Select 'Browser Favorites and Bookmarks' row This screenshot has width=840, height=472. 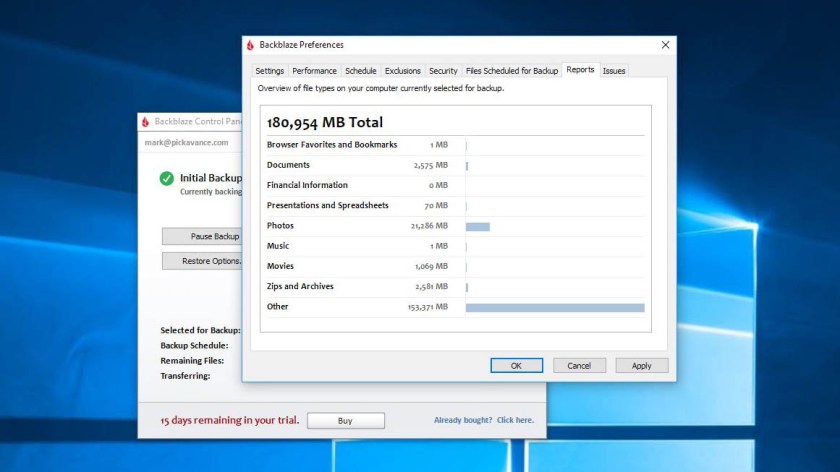pos(455,145)
